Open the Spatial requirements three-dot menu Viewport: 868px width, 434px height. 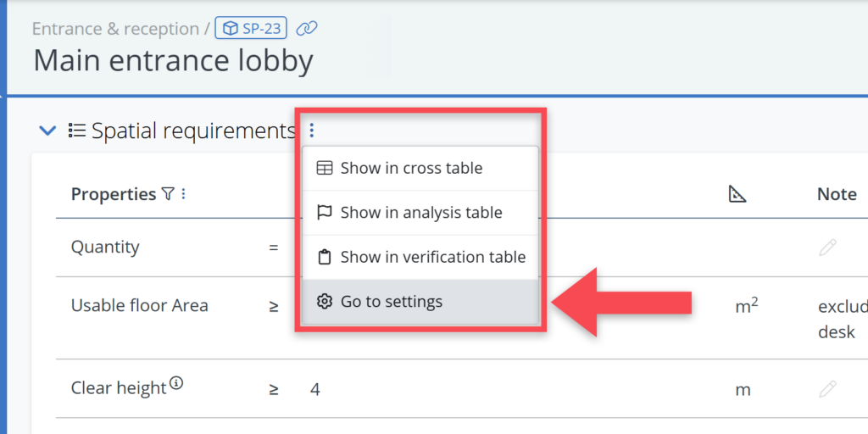tap(312, 131)
